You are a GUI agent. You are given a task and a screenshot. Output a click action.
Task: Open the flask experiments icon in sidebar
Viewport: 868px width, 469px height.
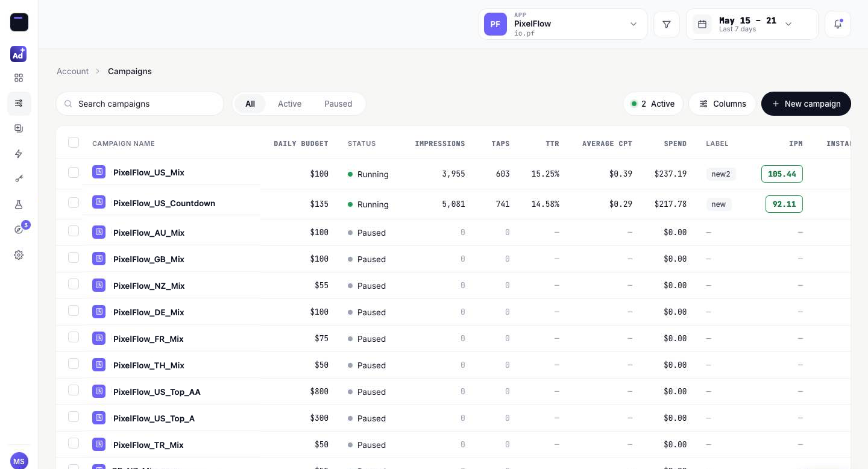(x=19, y=204)
